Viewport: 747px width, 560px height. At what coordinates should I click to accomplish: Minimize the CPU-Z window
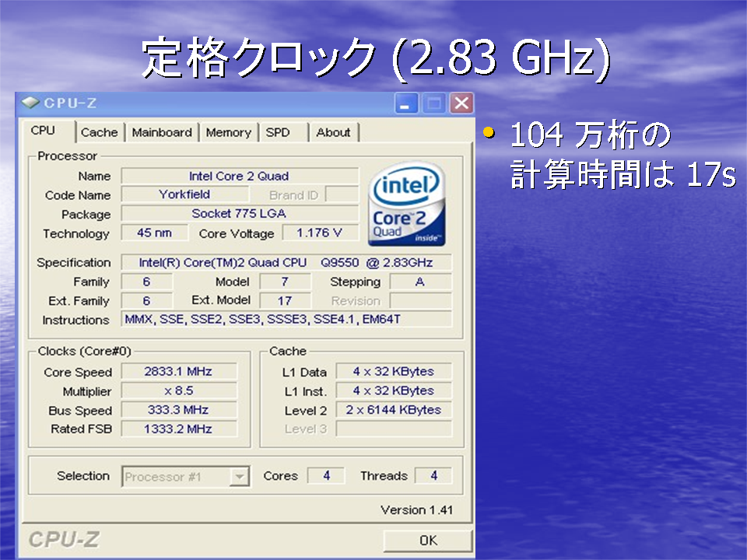[x=406, y=103]
